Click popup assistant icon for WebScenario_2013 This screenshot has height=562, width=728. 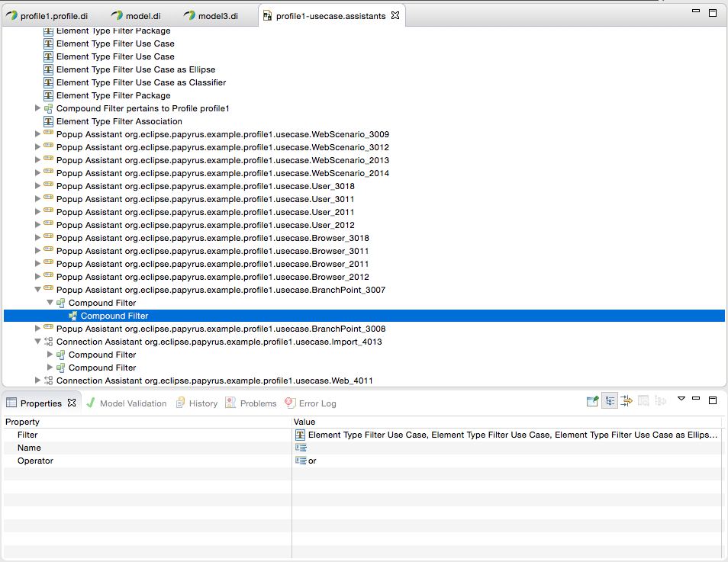coord(48,159)
